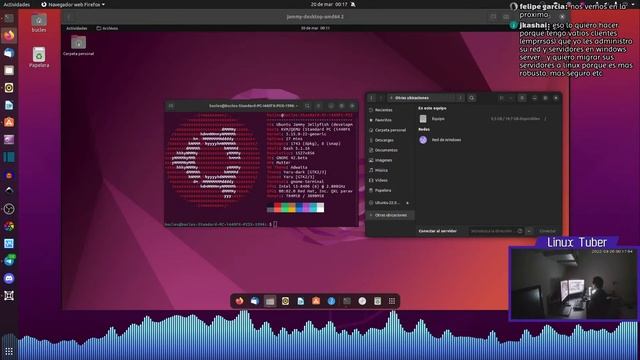Open the host clock and calendar menu
The height and width of the screenshot is (360, 640).
(x=329, y=4)
